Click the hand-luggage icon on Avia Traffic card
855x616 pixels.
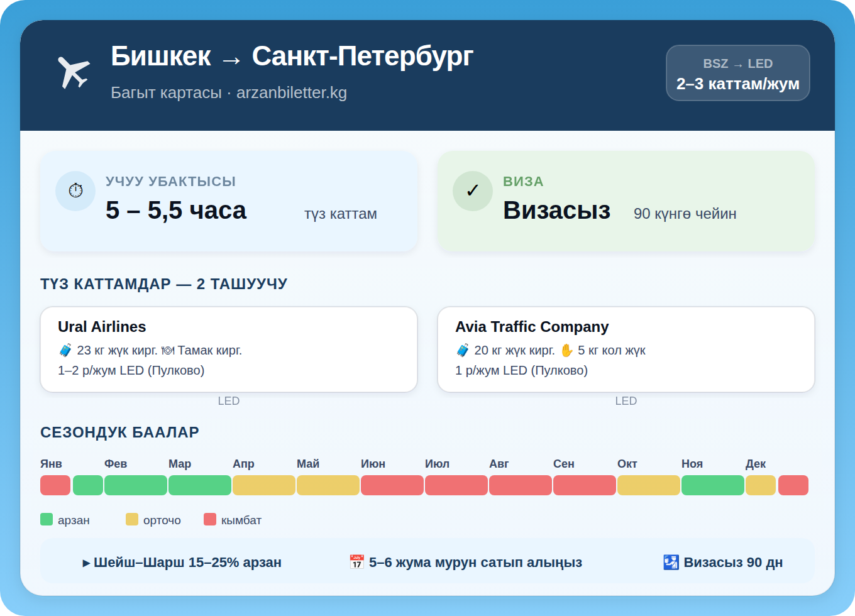pyautogui.click(x=566, y=350)
